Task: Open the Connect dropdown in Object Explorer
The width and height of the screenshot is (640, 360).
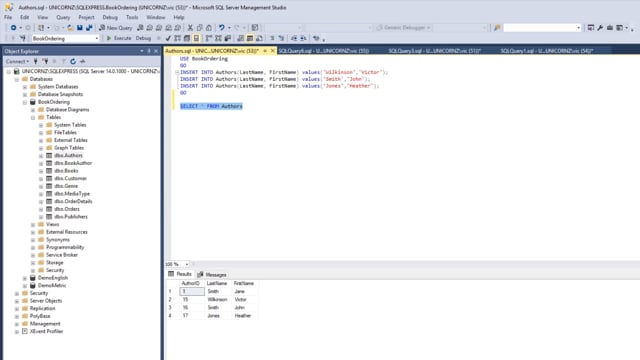Action: pyautogui.click(x=17, y=61)
